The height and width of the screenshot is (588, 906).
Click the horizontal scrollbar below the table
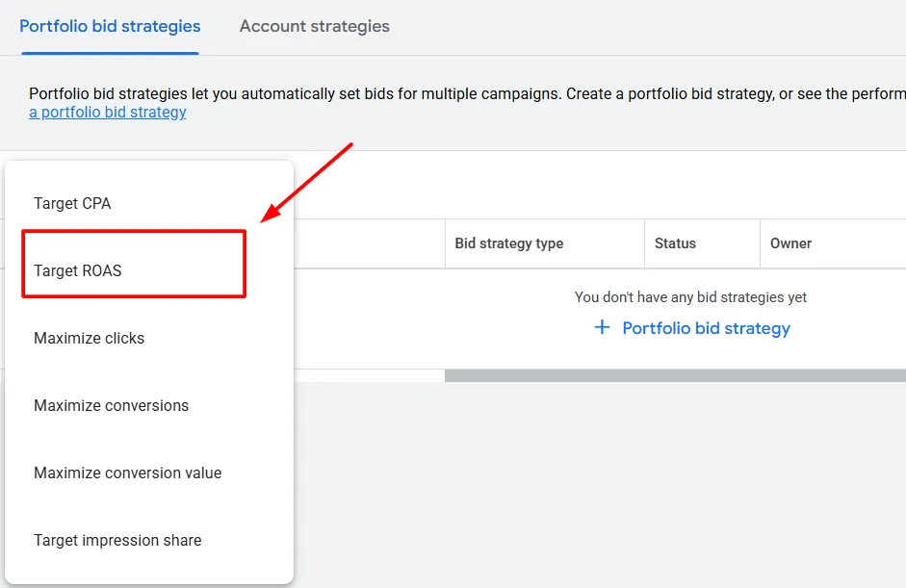[674, 374]
